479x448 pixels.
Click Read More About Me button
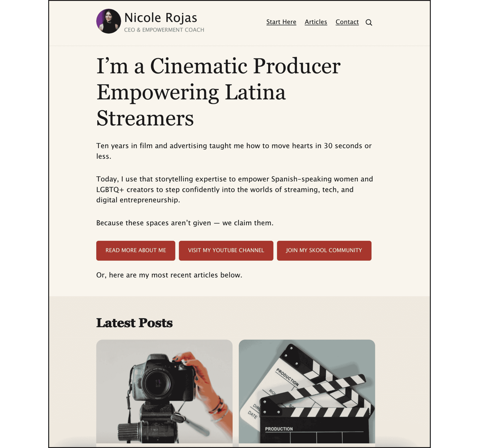[x=136, y=250]
